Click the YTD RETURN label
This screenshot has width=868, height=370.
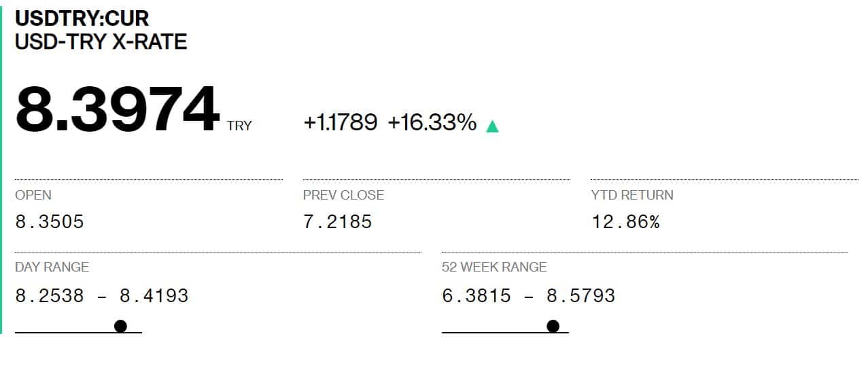(632, 195)
